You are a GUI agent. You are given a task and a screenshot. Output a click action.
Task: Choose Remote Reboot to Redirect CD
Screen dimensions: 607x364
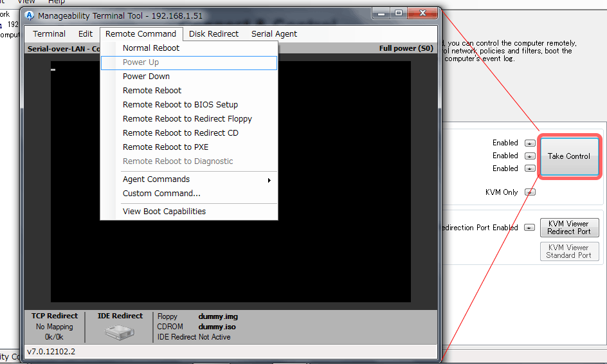coord(189,133)
